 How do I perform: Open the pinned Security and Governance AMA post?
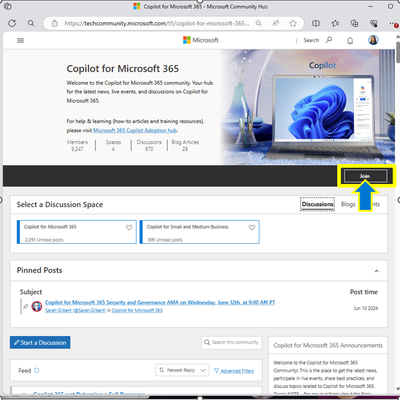[x=160, y=302]
